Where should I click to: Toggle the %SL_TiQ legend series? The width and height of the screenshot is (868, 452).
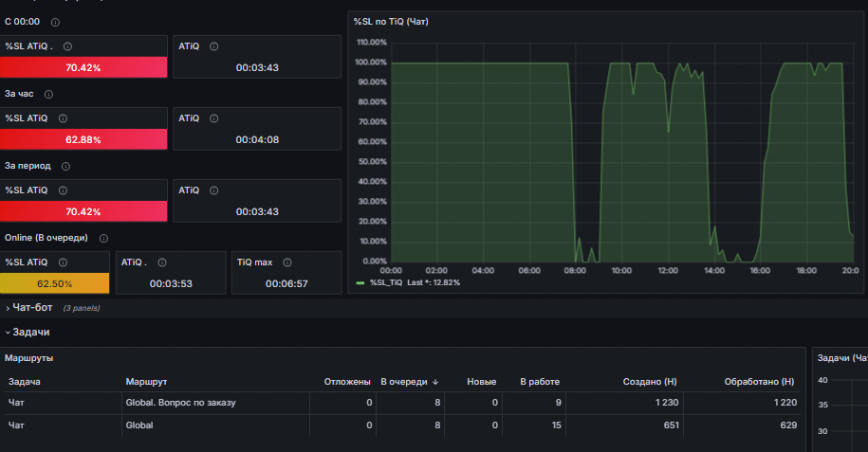[x=386, y=282]
